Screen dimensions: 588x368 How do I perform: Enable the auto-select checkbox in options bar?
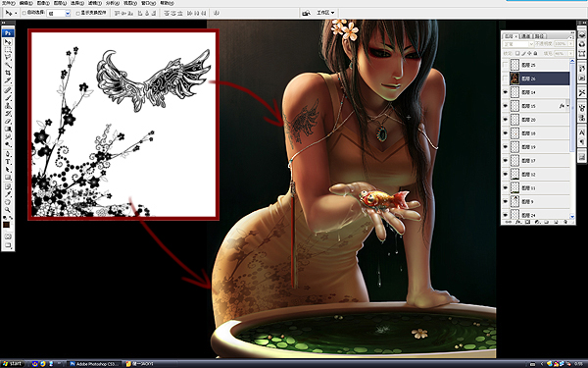(24, 13)
